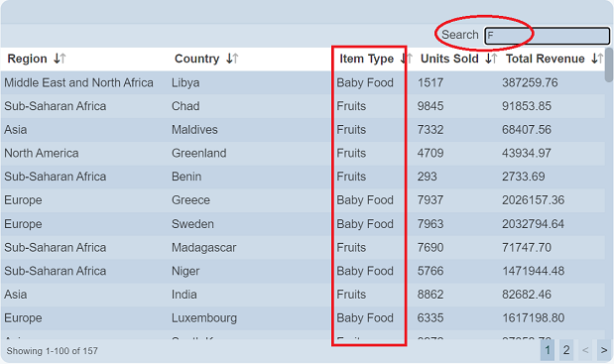Go to next page arrow
Image resolution: width=614 pixels, height=364 pixels.
604,350
